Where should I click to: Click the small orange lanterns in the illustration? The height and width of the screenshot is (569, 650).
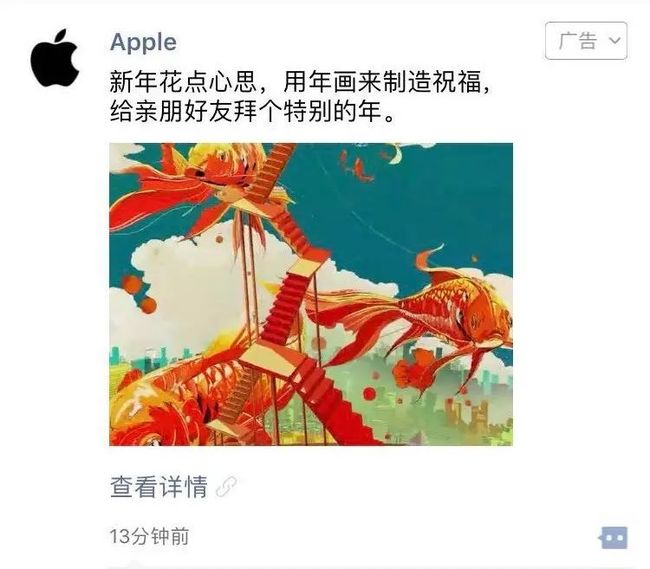pos(140,293)
